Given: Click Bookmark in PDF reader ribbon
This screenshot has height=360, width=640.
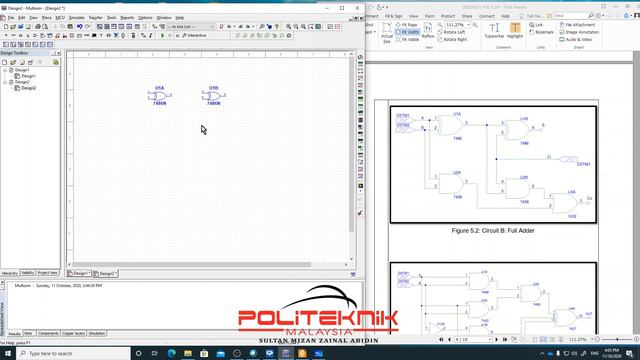Looking at the screenshot, I should (x=541, y=32).
